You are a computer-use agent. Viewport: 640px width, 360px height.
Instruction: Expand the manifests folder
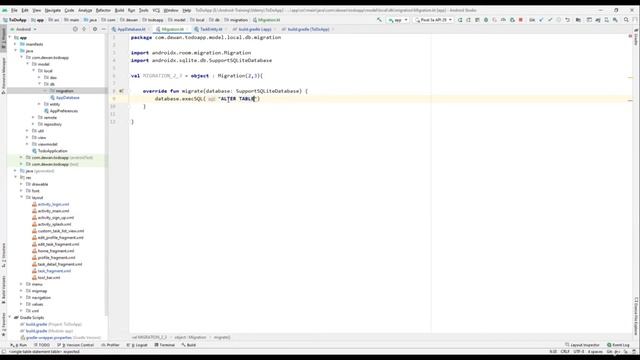coord(16,44)
